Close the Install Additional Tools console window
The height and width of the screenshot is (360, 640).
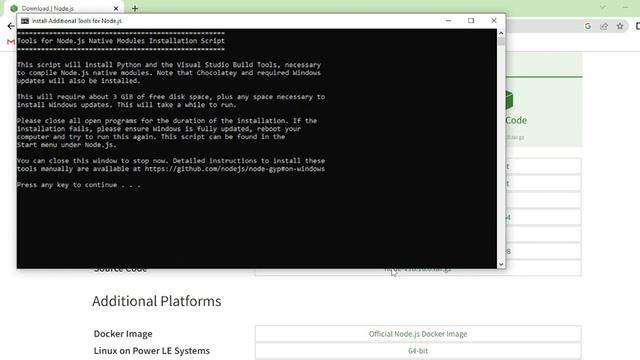[x=494, y=20]
